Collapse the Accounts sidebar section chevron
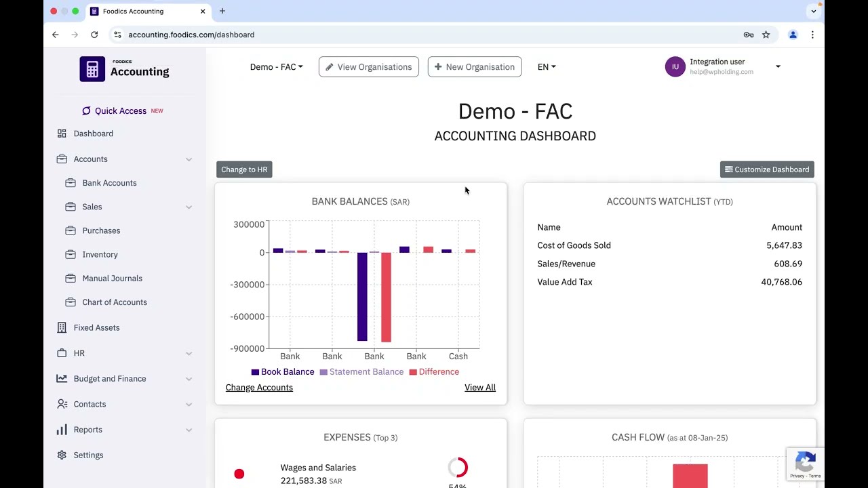The width and height of the screenshot is (868, 488). (189, 159)
